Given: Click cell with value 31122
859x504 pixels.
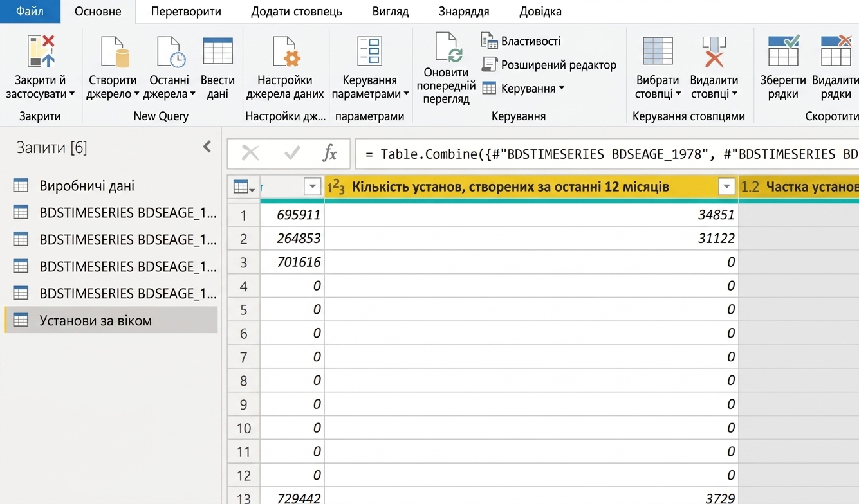Looking at the screenshot, I should pyautogui.click(x=531, y=239).
